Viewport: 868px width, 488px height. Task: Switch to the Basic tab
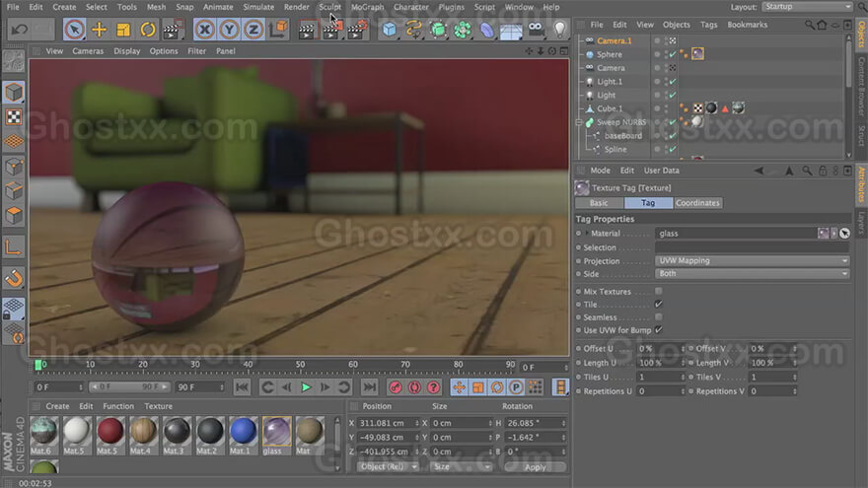click(x=599, y=203)
